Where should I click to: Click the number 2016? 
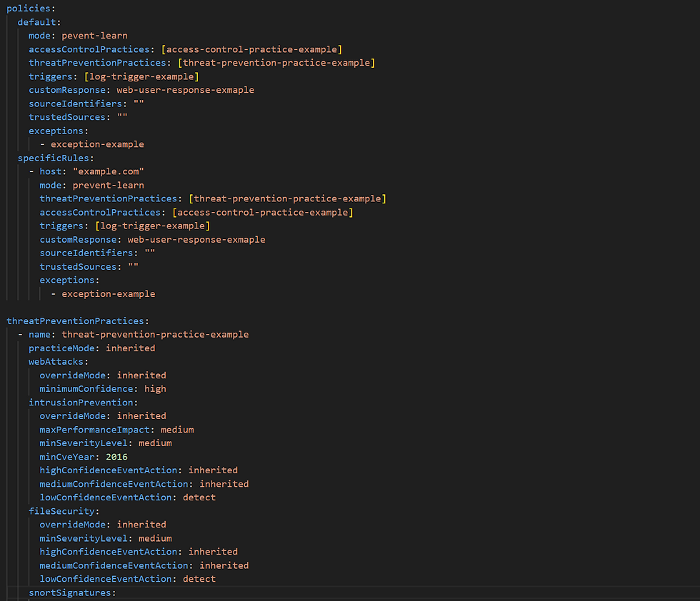click(x=117, y=457)
